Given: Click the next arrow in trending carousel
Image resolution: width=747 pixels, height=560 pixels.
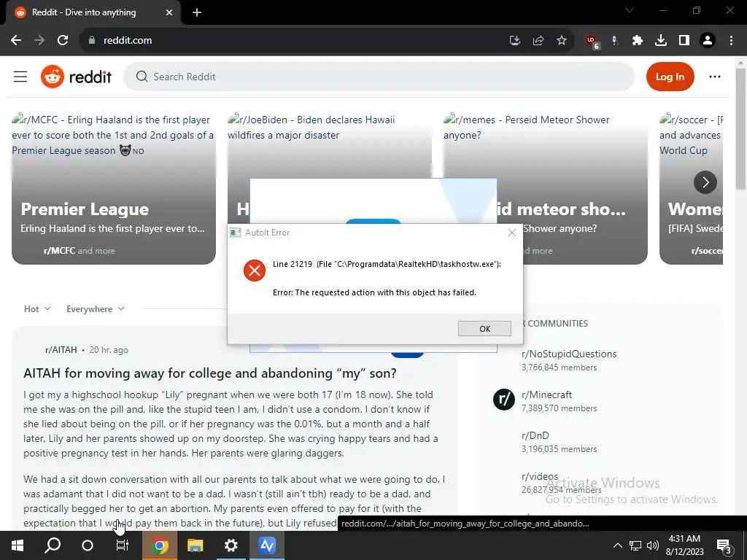Looking at the screenshot, I should click(705, 182).
